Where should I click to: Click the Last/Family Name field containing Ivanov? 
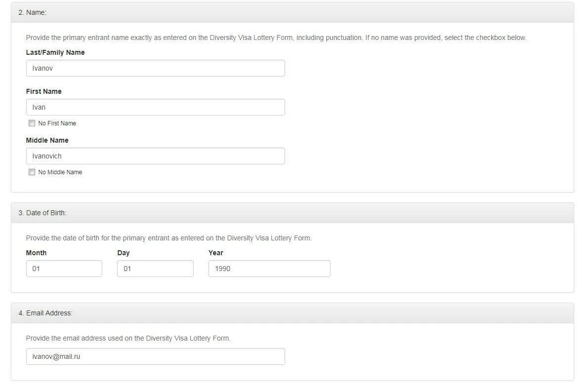155,68
